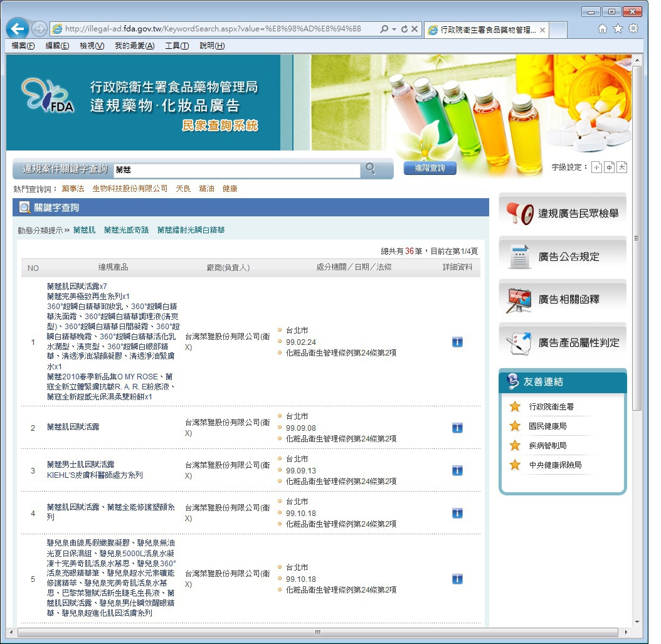661x644 pixels.
Task: Click the keyword search magnifier button
Action: point(371,169)
